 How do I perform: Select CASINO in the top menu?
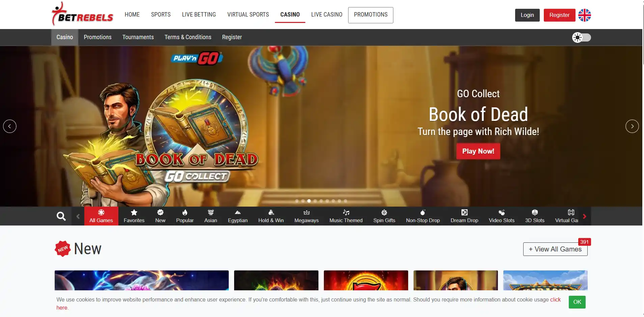pos(290,15)
